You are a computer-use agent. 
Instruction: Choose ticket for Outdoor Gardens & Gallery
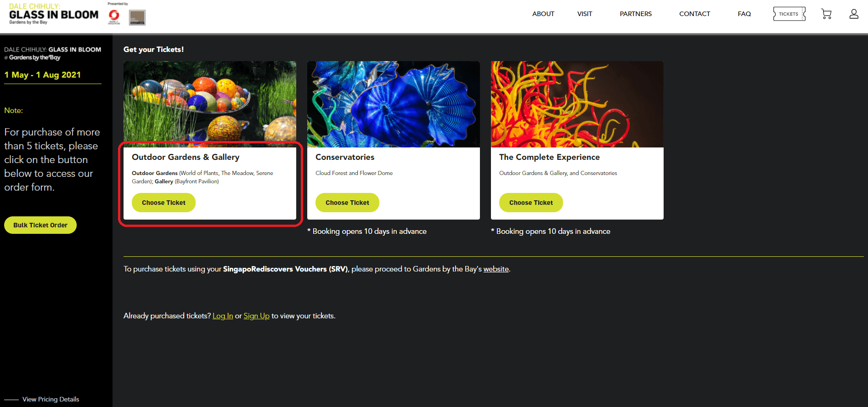[x=163, y=203]
